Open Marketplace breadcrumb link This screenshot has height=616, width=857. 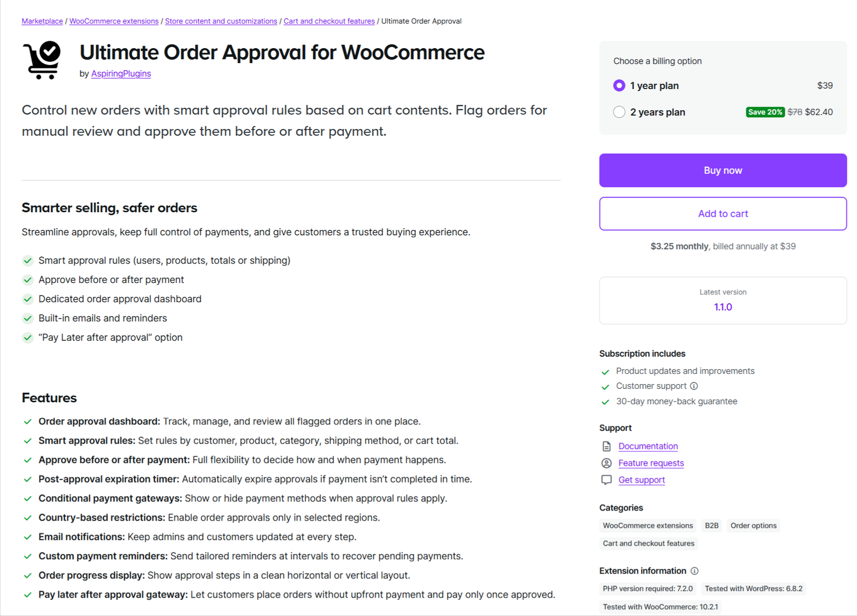pyautogui.click(x=42, y=21)
